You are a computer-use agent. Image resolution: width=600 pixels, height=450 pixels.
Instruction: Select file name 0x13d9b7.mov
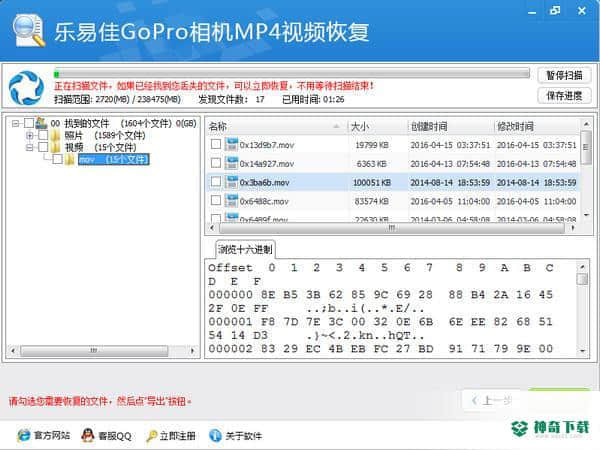click(x=267, y=145)
